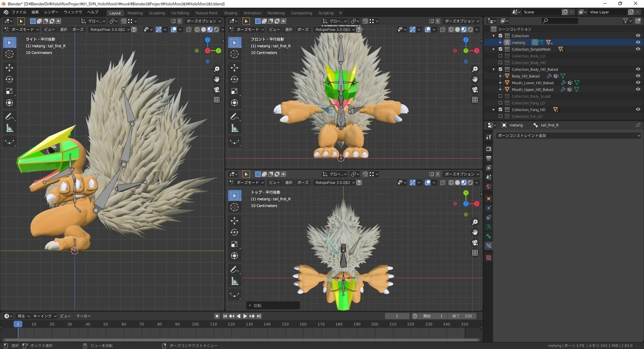The width and height of the screenshot is (644, 349).
Task: Open the Add Bone Constraint dropdown
Action: [568, 136]
